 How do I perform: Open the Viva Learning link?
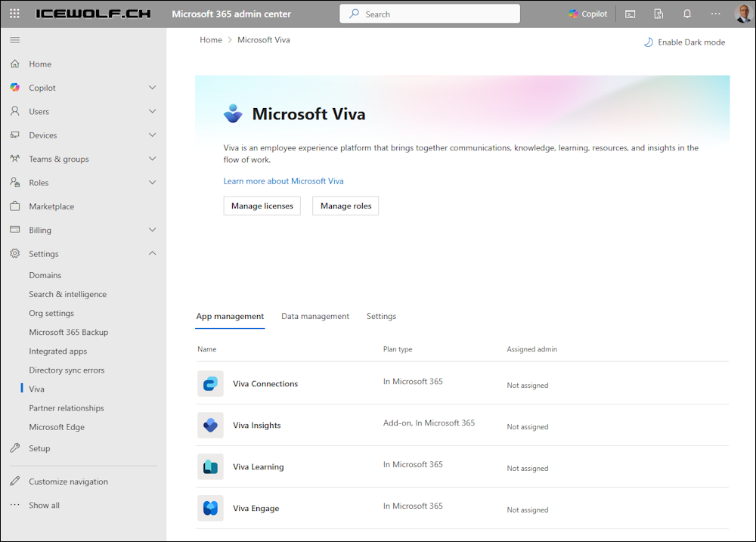[258, 466]
